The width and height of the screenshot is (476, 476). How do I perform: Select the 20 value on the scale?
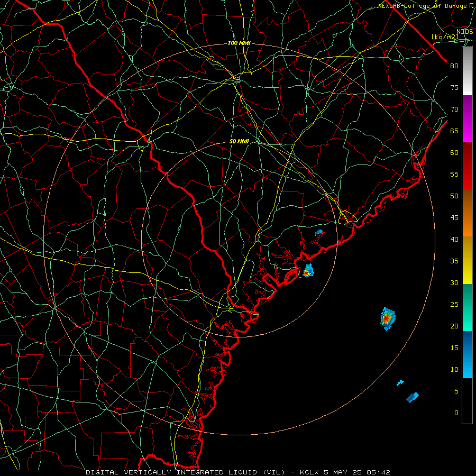454,326
